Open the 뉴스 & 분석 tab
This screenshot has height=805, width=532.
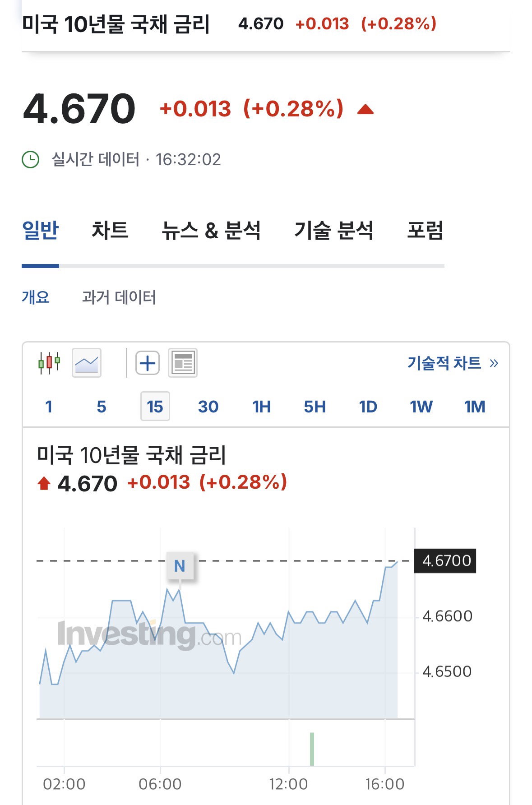211,230
